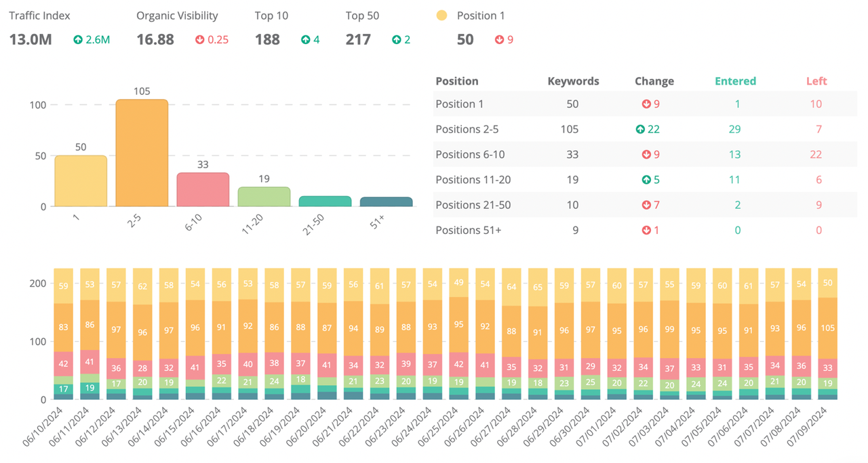Click the down arrow in the Positions 51+ row
Image resolution: width=868 pixels, height=463 pixels.
click(646, 230)
